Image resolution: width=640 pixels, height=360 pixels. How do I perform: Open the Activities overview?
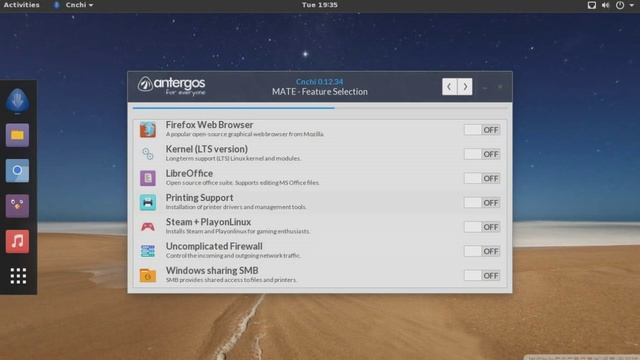(22, 5)
